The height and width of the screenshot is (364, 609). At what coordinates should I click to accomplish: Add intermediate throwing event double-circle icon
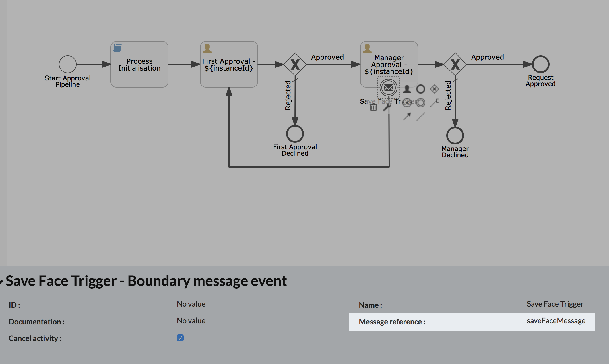point(421,103)
